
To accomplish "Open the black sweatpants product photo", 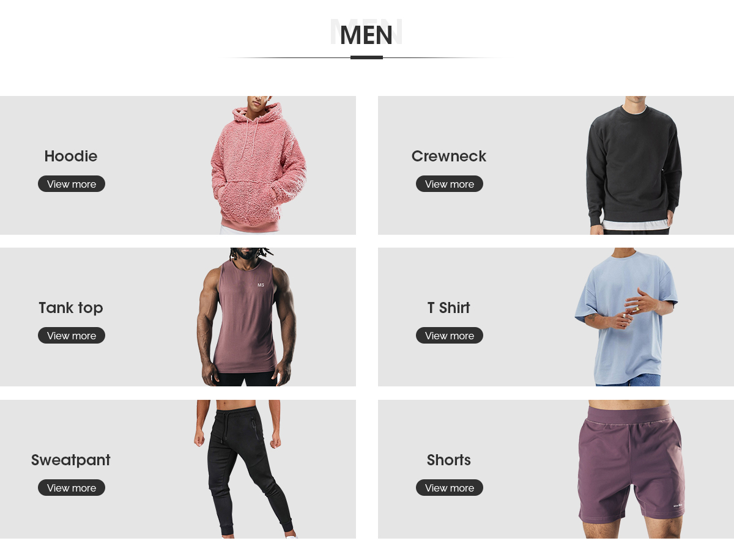I will [x=245, y=469].
